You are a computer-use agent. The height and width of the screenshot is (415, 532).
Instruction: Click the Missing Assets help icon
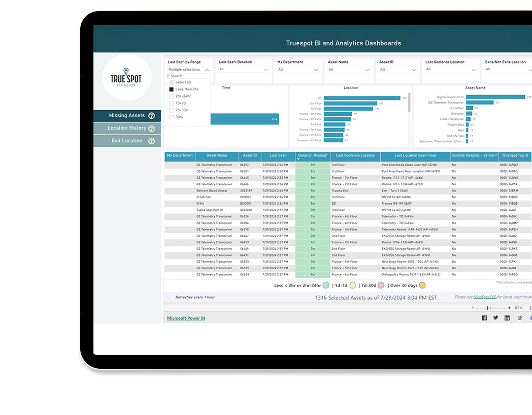[151, 116]
